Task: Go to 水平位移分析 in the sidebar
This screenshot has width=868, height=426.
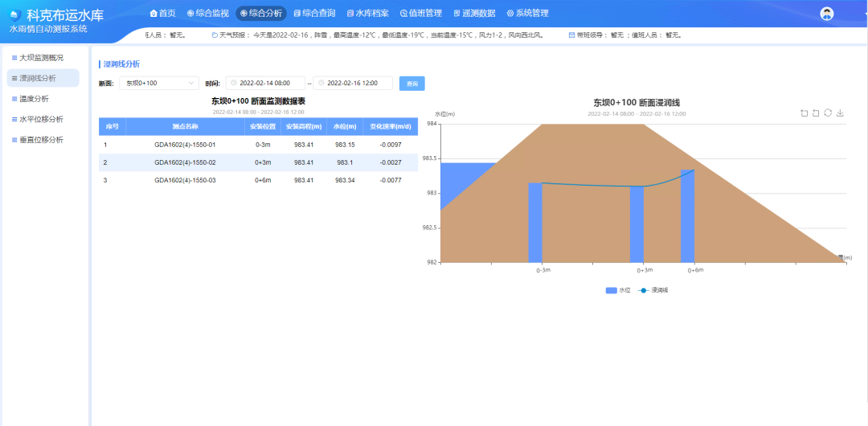Action: pos(43,119)
